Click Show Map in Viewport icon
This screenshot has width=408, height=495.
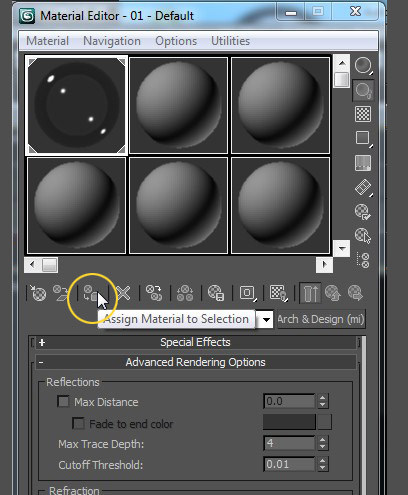coord(278,293)
